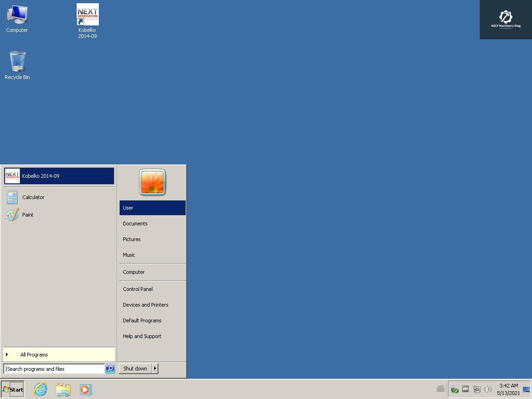Click the network status tray icon

(477, 389)
